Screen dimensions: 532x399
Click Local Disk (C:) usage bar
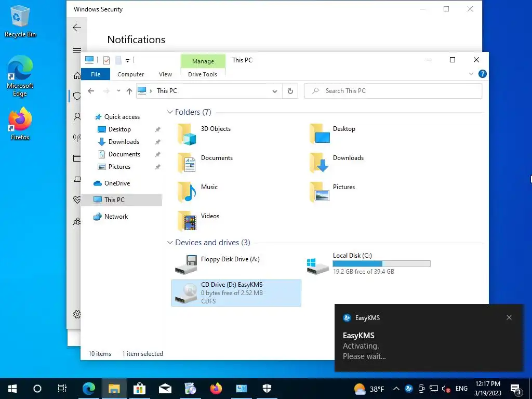pyautogui.click(x=381, y=263)
